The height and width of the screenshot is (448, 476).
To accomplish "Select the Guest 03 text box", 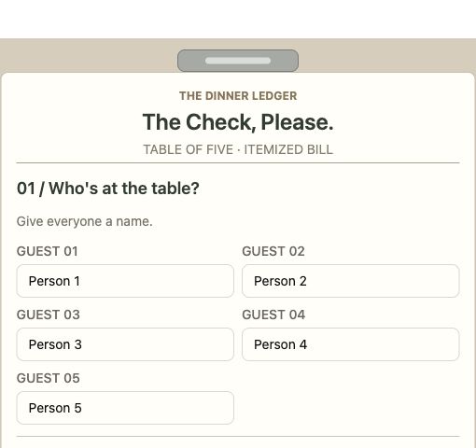I will (125, 344).
